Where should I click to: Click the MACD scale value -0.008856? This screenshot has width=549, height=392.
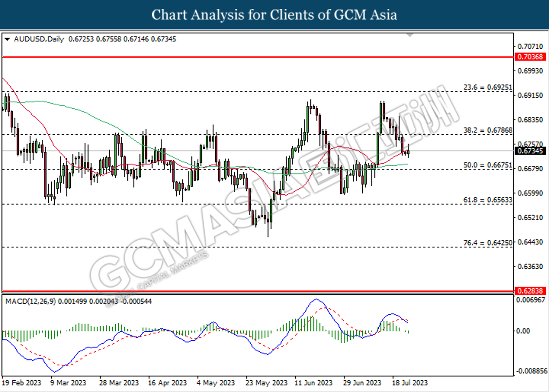(x=531, y=371)
